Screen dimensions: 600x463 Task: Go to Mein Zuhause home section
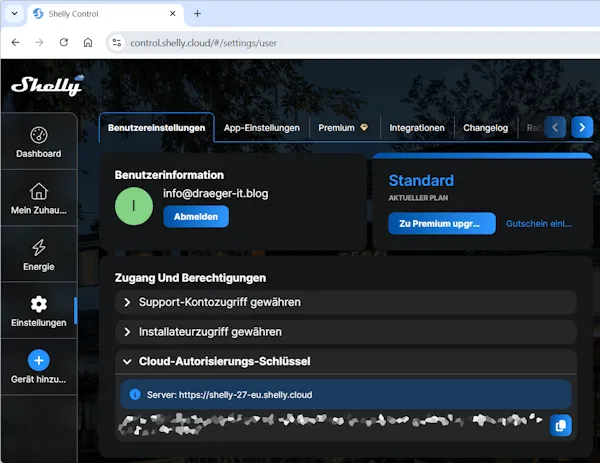click(38, 198)
